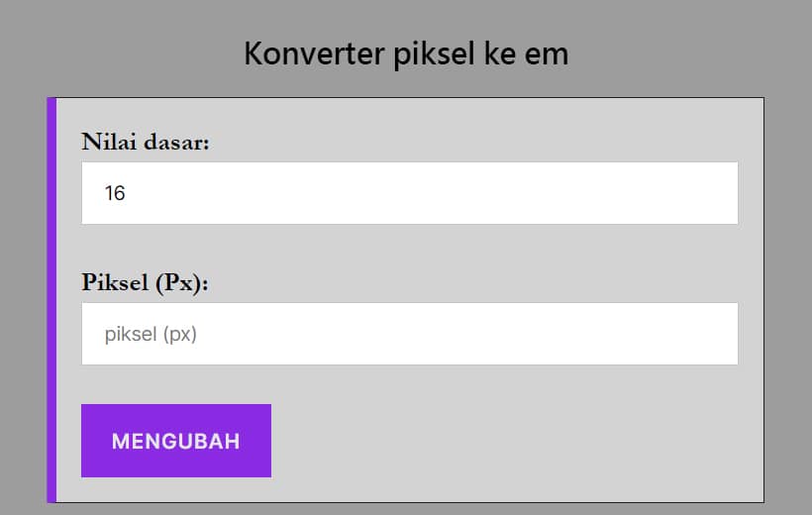Click the 'Nilai dasar:' label

click(x=146, y=142)
